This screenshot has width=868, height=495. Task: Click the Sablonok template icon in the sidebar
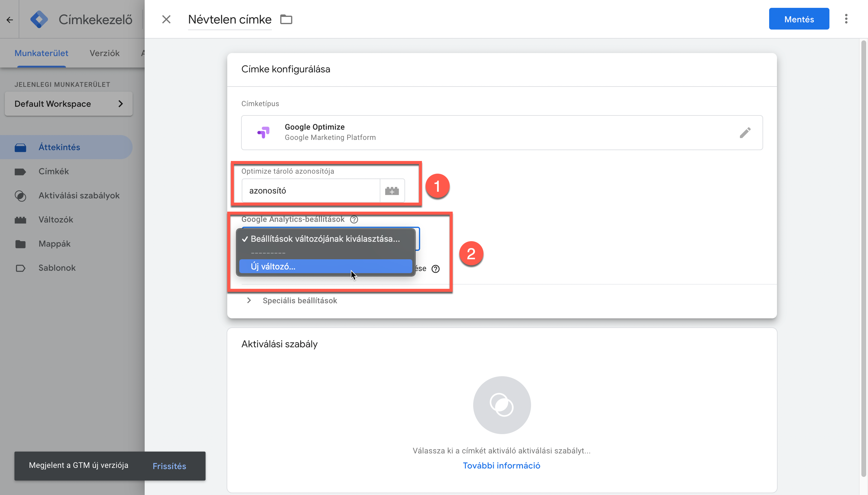point(20,268)
